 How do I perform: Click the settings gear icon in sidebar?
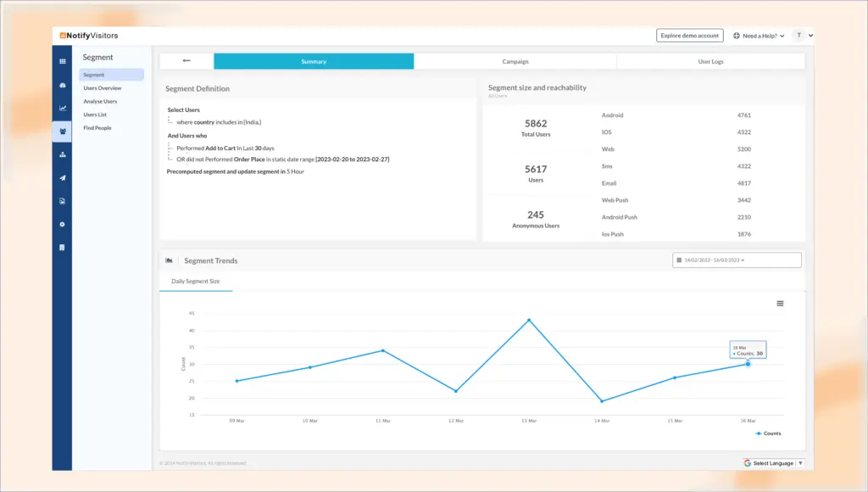(x=62, y=224)
